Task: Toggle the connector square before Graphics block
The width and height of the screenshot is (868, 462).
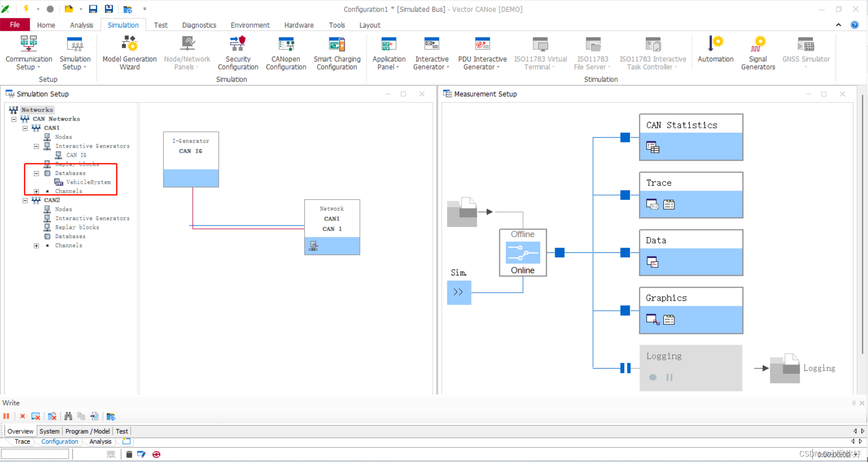Action: 625,310
